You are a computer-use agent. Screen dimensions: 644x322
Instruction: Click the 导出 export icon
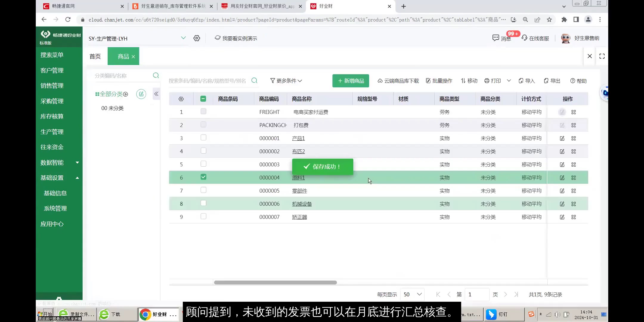[552, 81]
